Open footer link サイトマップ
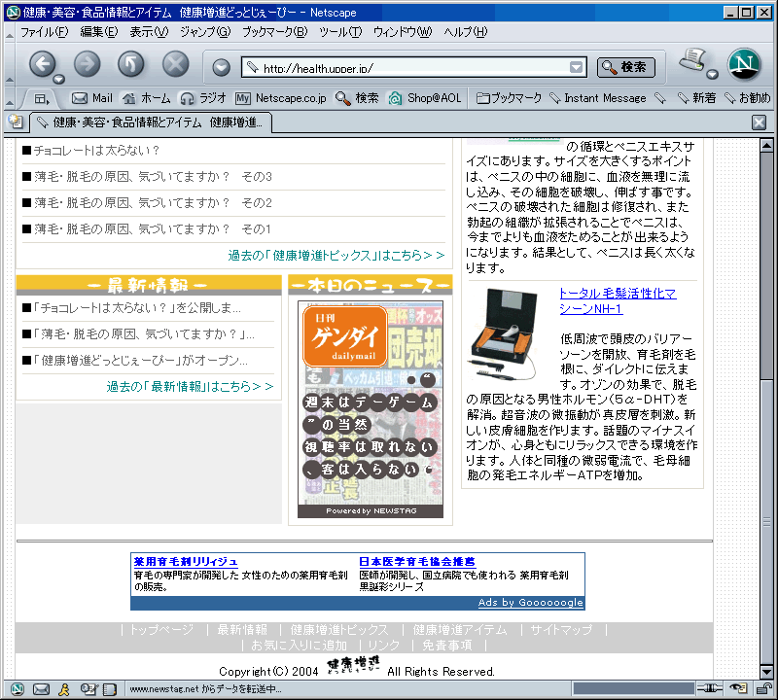 point(561,630)
